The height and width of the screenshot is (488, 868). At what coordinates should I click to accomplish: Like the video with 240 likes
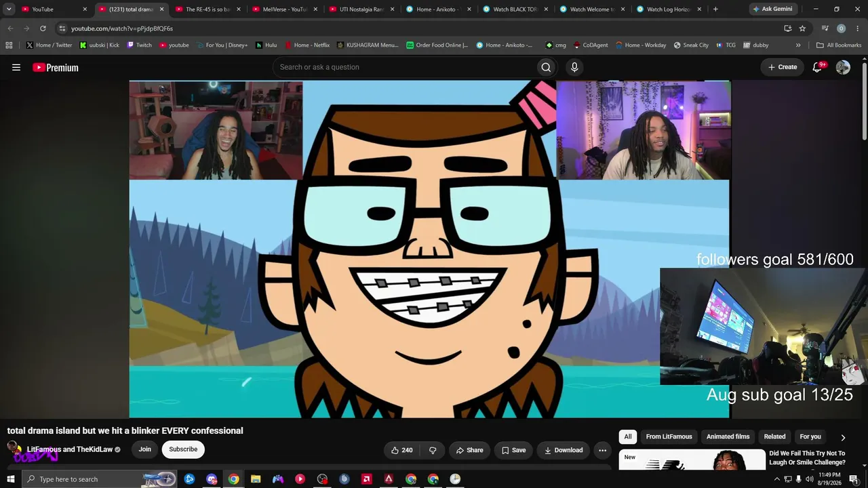(x=401, y=450)
